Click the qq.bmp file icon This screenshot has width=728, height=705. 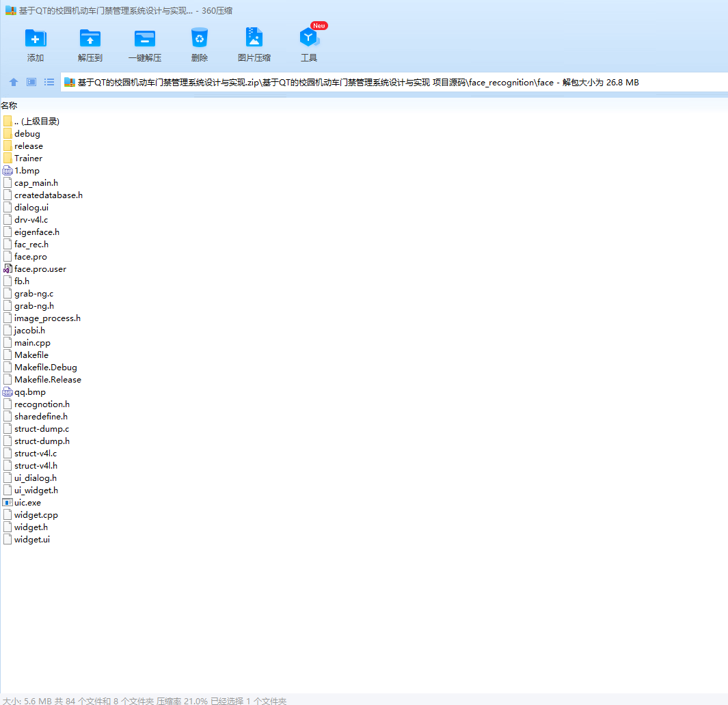coord(8,392)
